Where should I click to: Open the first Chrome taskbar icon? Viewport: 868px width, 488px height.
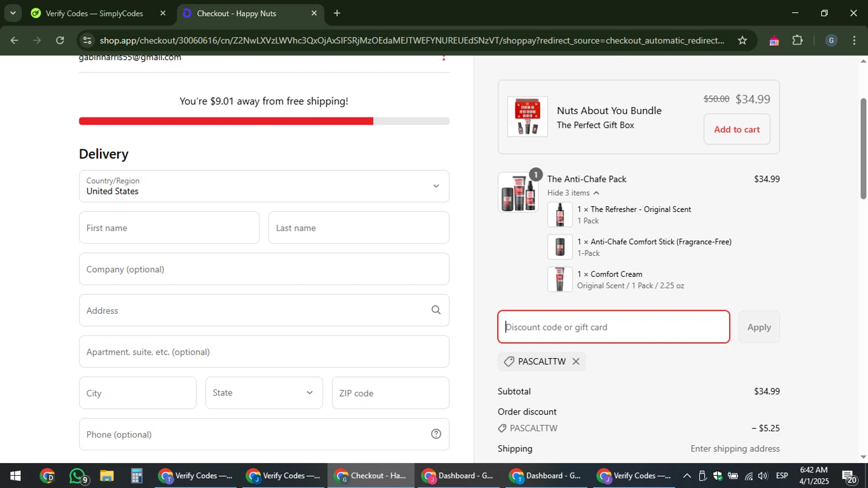click(x=47, y=476)
